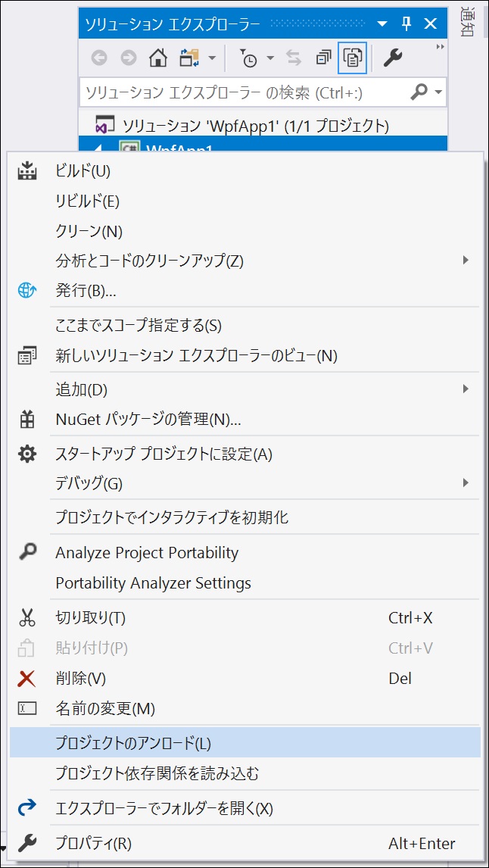
Task: Select プロジェクト依存関係を読み込む
Action: click(x=244, y=773)
